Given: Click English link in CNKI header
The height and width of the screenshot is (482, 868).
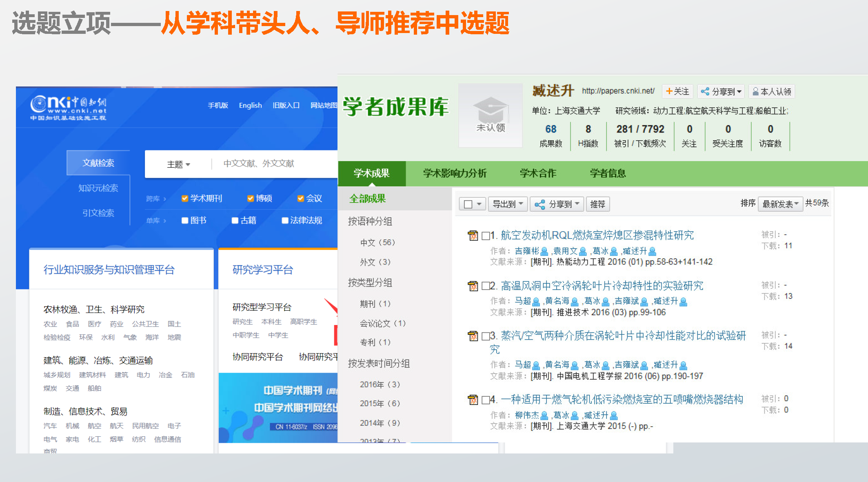Looking at the screenshot, I should tap(250, 105).
